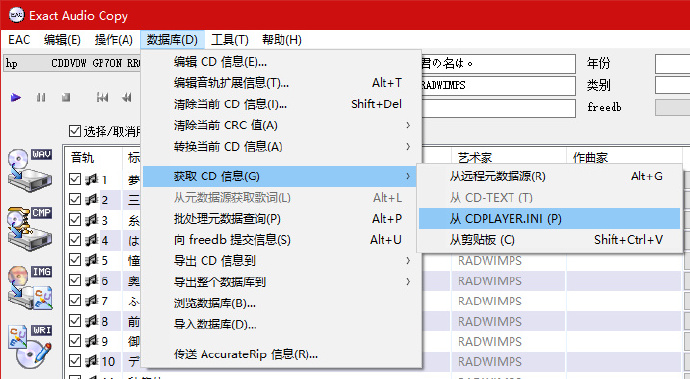Choose 浏览数据库(B)... entry
Image resolution: width=690 pixels, height=379 pixels.
point(280,303)
